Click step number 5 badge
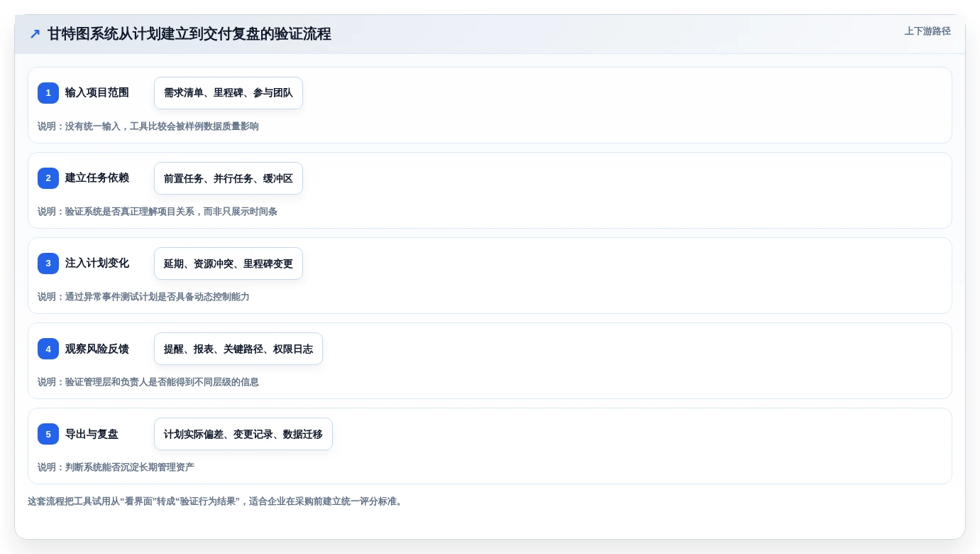 pyautogui.click(x=48, y=434)
